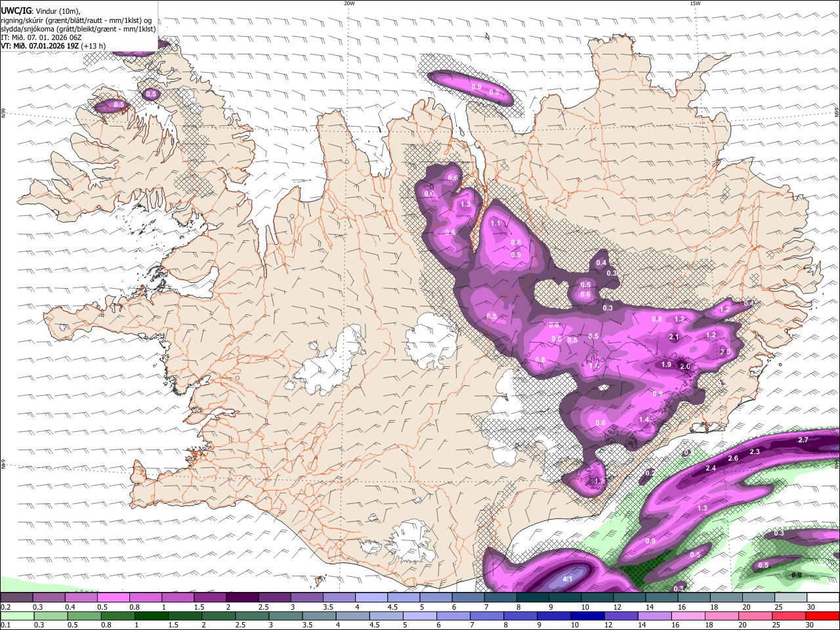The height and width of the screenshot is (630, 840).
Task: Click the '4.1' precipitation value on map
Action: (568, 579)
